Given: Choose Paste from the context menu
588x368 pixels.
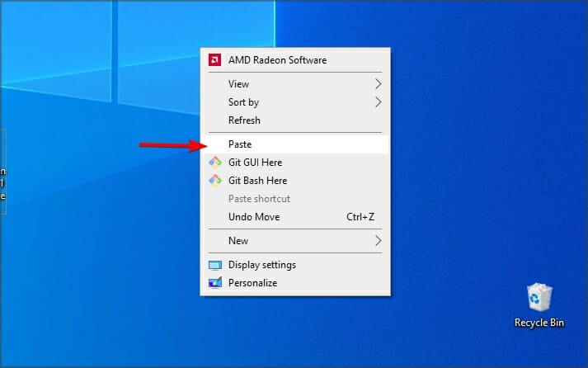Looking at the screenshot, I should [x=295, y=144].
